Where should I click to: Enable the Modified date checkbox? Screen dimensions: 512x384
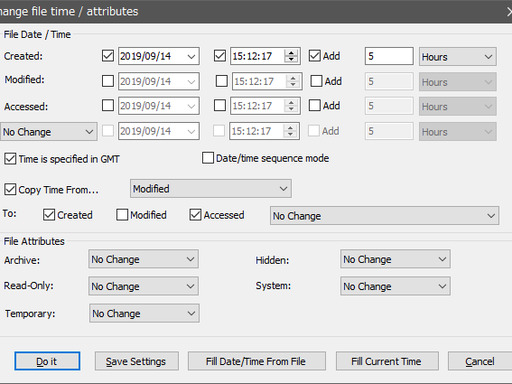click(x=108, y=81)
